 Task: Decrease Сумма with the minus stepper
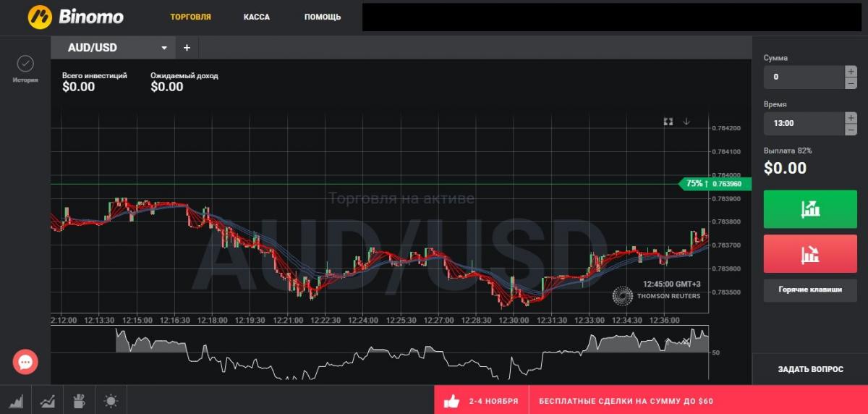click(851, 83)
